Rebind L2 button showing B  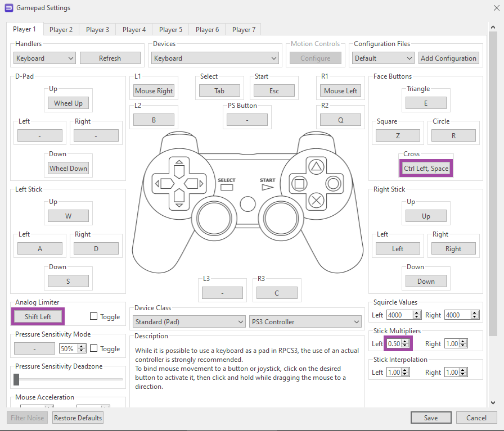tap(154, 120)
